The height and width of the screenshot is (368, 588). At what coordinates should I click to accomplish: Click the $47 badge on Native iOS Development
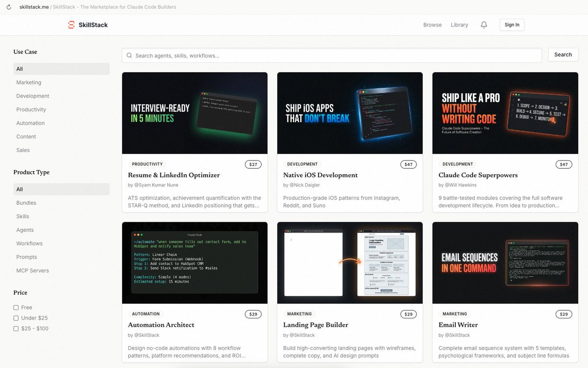click(x=409, y=164)
